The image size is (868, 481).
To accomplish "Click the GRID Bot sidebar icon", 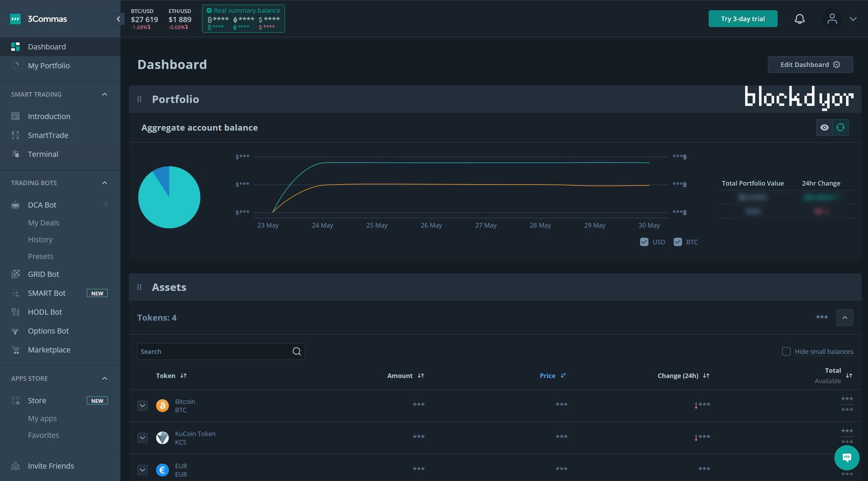I will point(15,274).
